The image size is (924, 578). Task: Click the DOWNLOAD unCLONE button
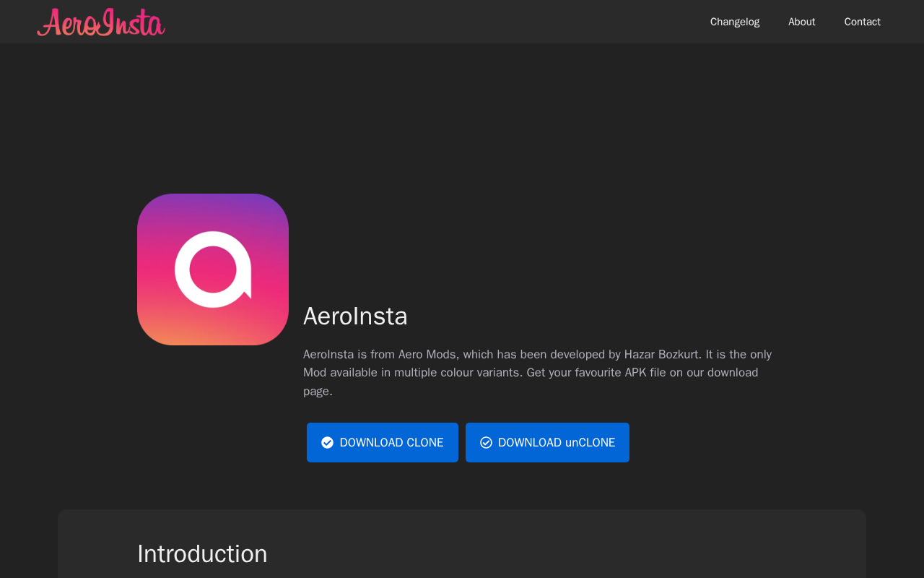547,442
